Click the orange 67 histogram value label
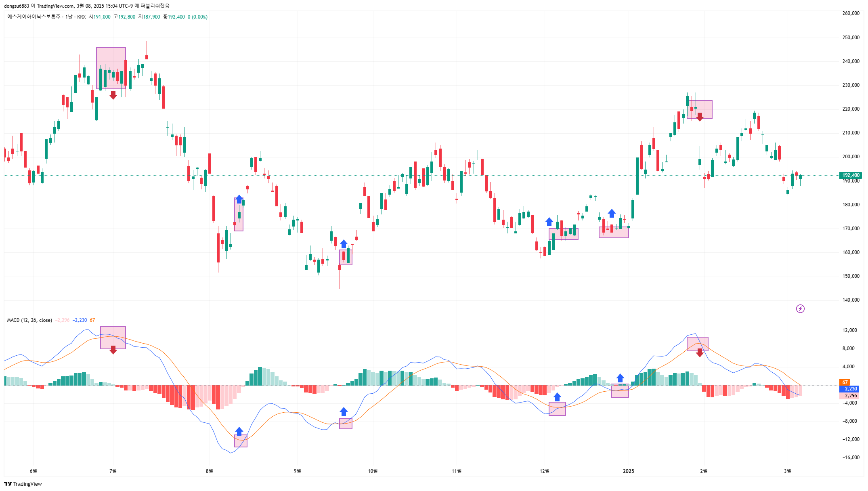 tap(845, 382)
